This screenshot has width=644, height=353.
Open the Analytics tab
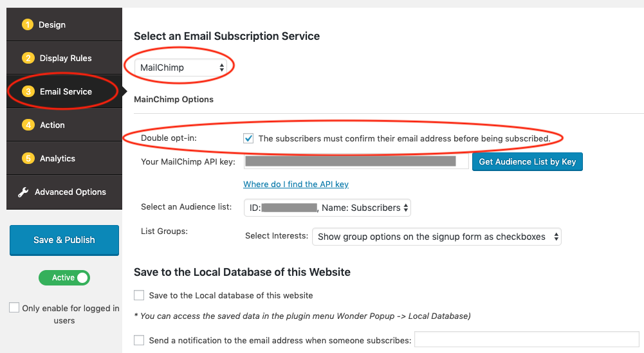57,159
